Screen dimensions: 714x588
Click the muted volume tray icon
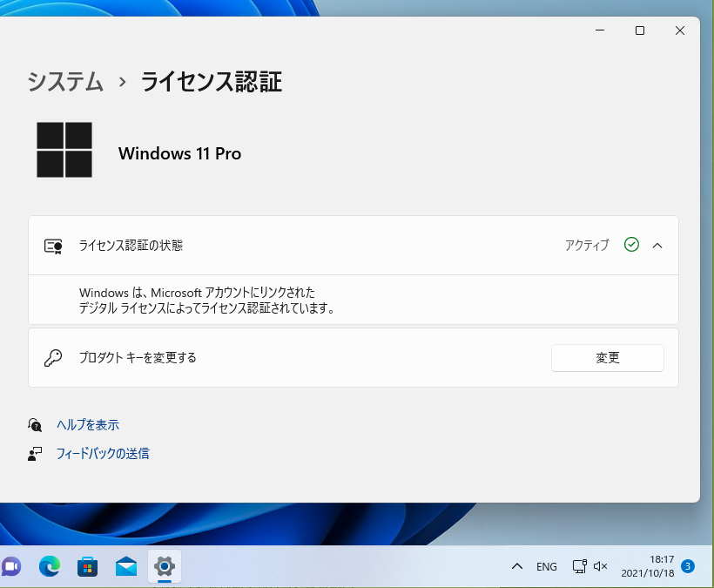coord(601,566)
